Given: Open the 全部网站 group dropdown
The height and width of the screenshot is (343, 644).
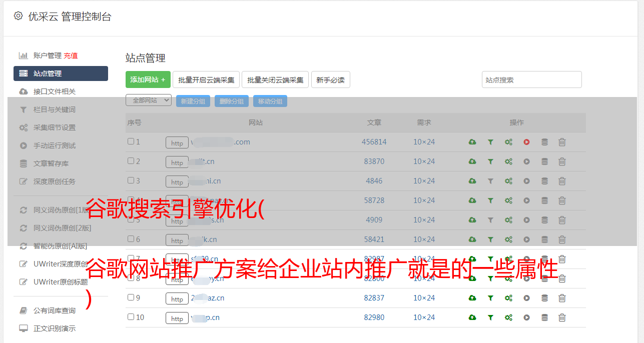Looking at the screenshot, I should 149,100.
